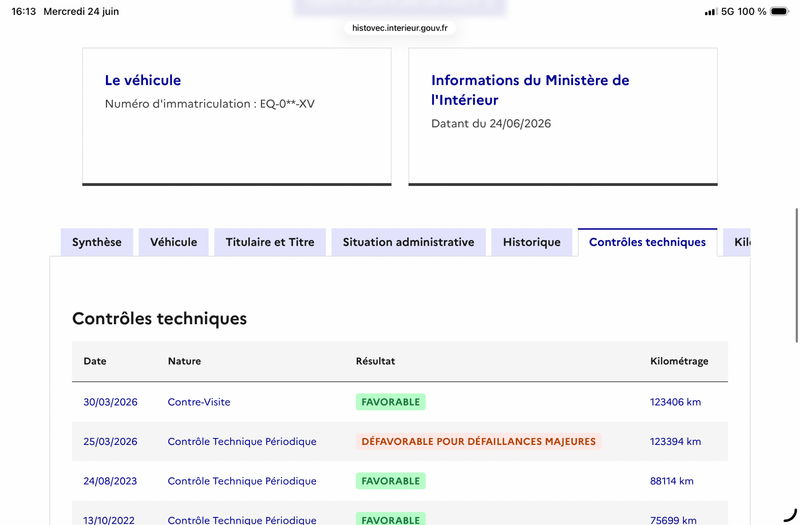Click the Datant du 24/06/2026 text

point(491,123)
